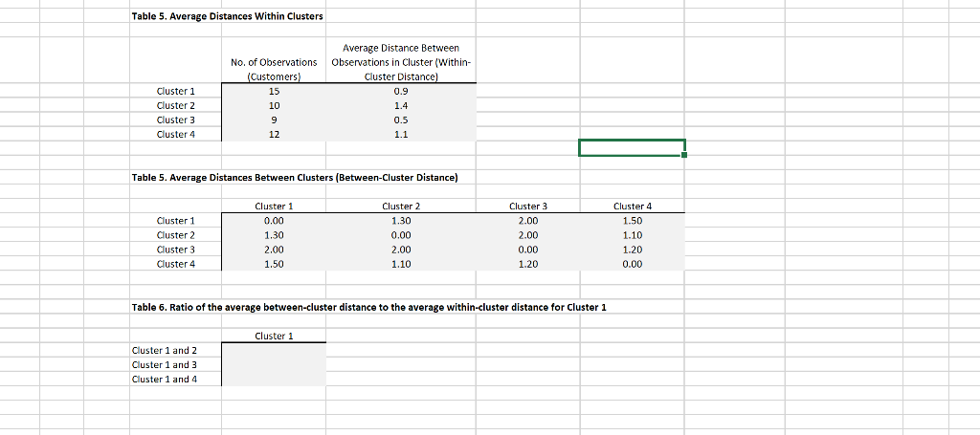Select the 0.00 cell for Cluster 1 versus Cluster 1
This screenshot has width=980, height=435.
pyautogui.click(x=274, y=221)
